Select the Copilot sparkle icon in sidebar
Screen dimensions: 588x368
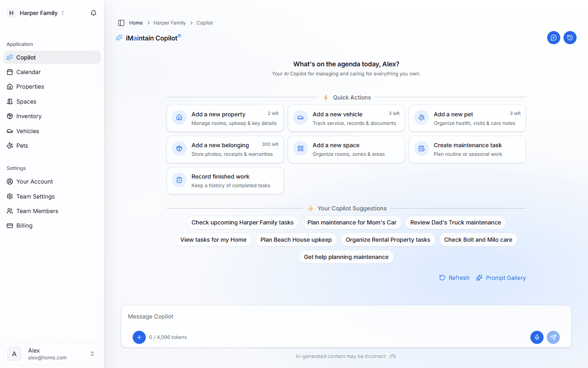click(x=10, y=57)
